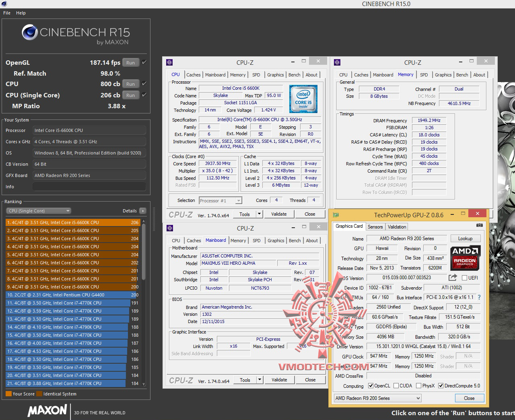
Task: Open the Processor #1 selection dropdown
Action: (x=220, y=200)
